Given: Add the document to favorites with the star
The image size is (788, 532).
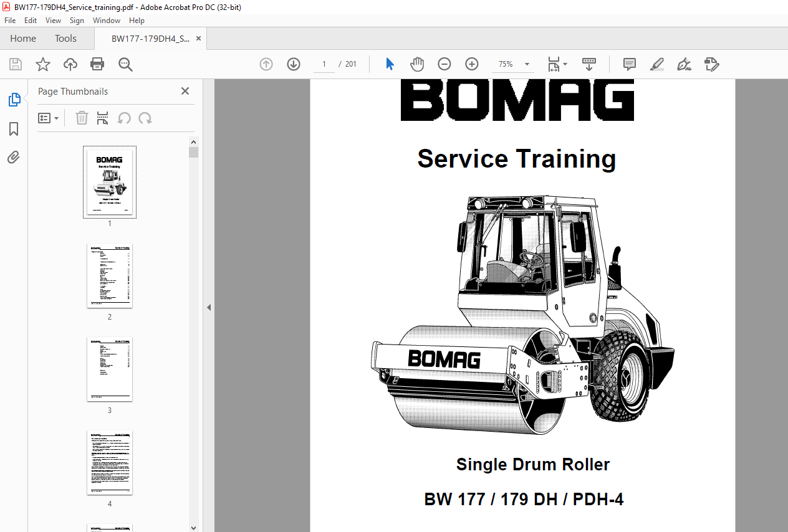Looking at the screenshot, I should 42,64.
